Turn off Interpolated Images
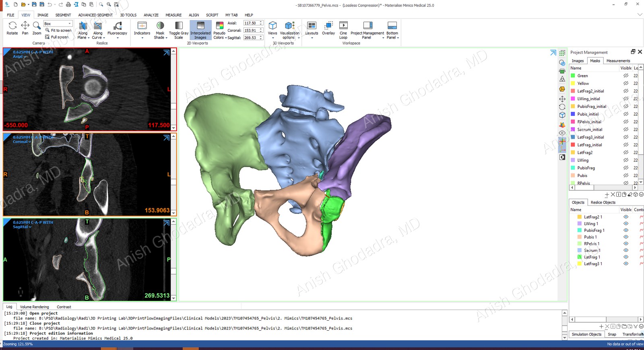Viewport: 644px width, 350px height. click(200, 30)
